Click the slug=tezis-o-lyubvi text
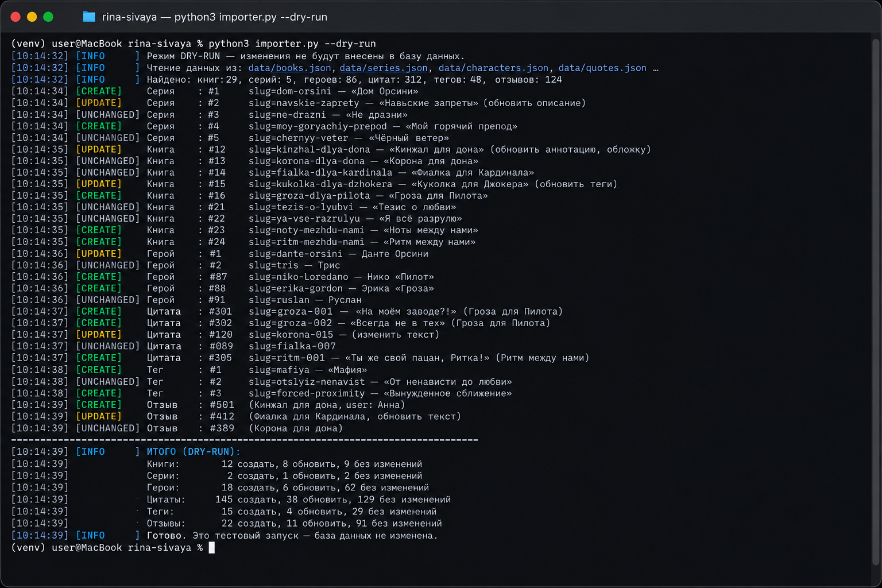 pyautogui.click(x=301, y=207)
